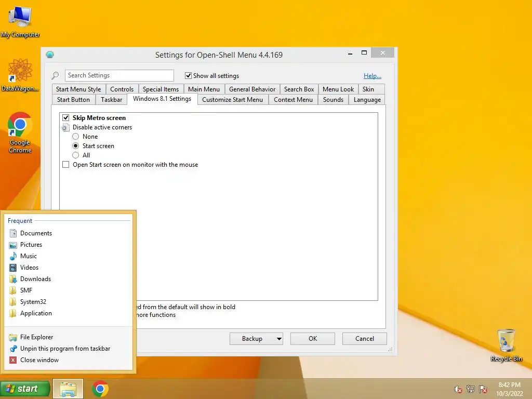532x399 pixels.
Task: Switch to the Sounds tab
Action: click(x=333, y=100)
